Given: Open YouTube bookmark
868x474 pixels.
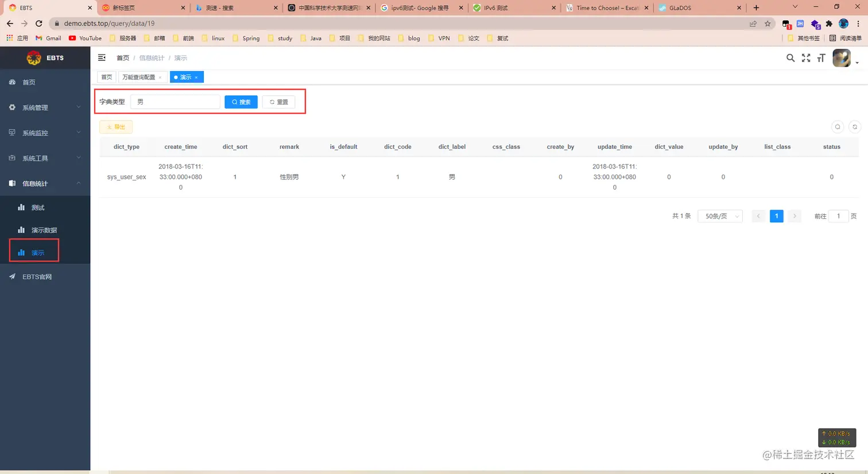Looking at the screenshot, I should [x=85, y=38].
